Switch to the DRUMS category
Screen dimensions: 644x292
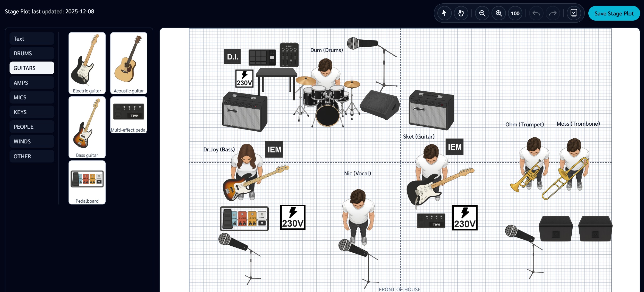click(32, 53)
